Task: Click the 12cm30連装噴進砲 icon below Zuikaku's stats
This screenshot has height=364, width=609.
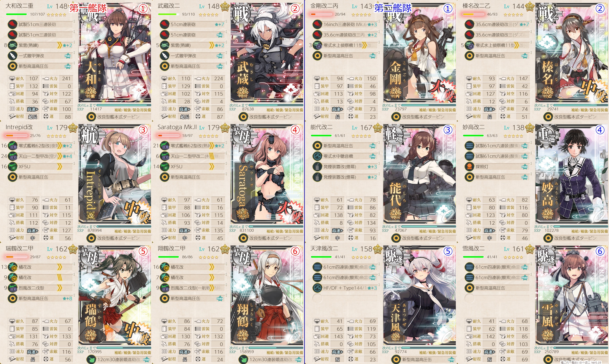Action: tap(91, 360)
